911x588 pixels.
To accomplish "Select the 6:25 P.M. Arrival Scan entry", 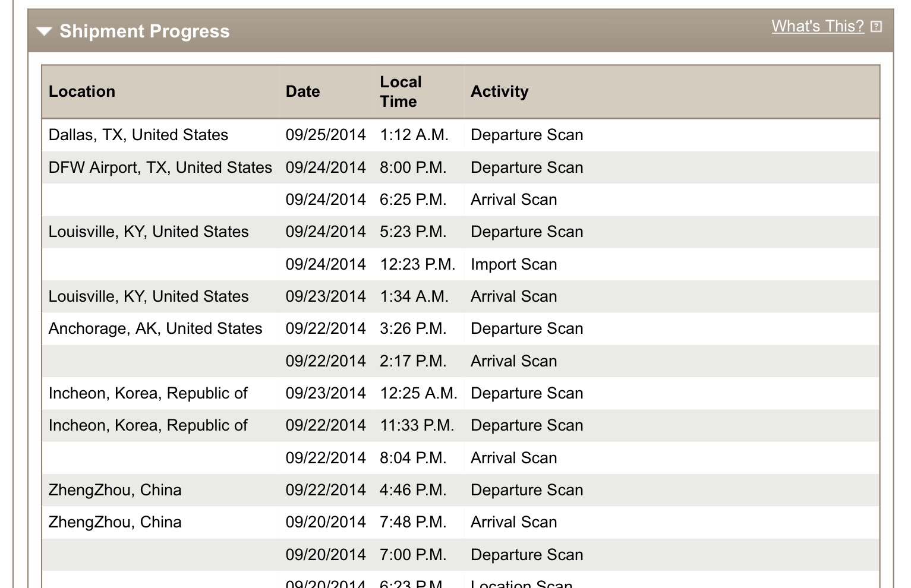I will coord(461,200).
